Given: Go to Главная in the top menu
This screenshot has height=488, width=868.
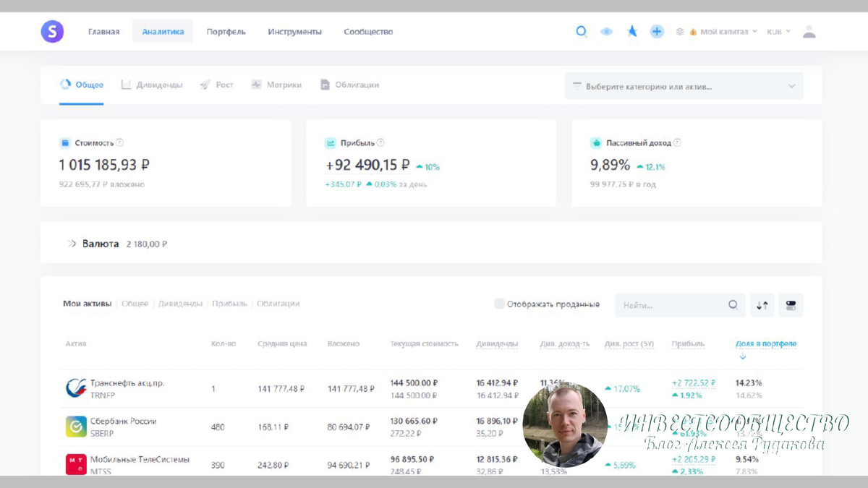Looking at the screenshot, I should pyautogui.click(x=103, y=32).
